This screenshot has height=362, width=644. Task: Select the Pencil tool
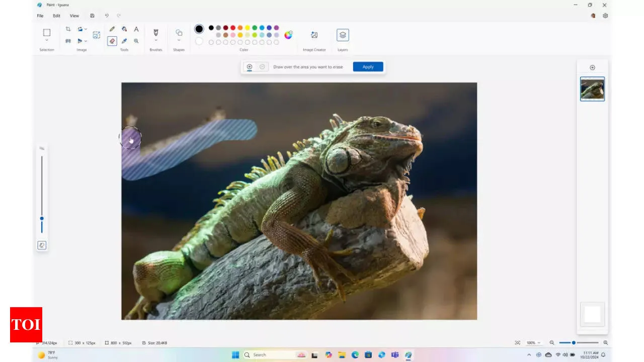coord(112,29)
